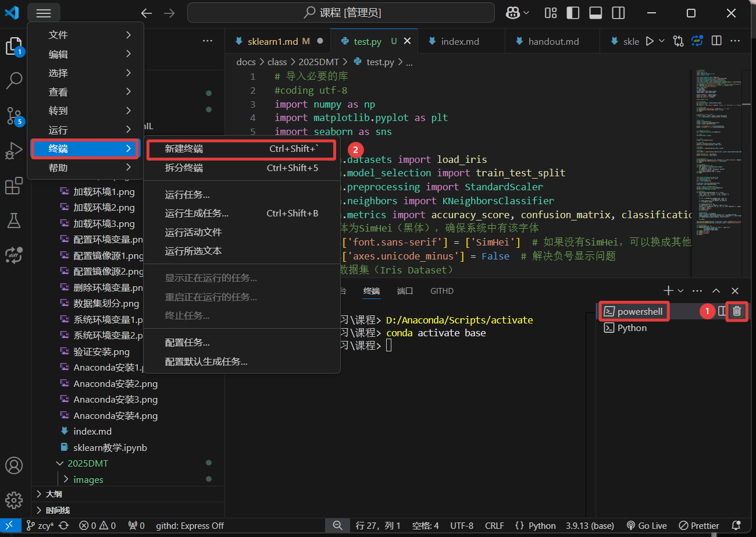Split the powershell terminal
The width and height of the screenshot is (756, 537).
pos(722,311)
